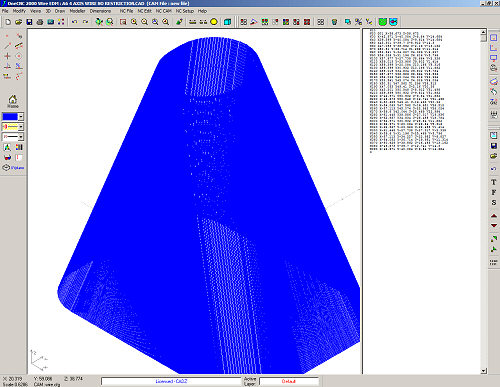Open the NC CAM menu

164,11
